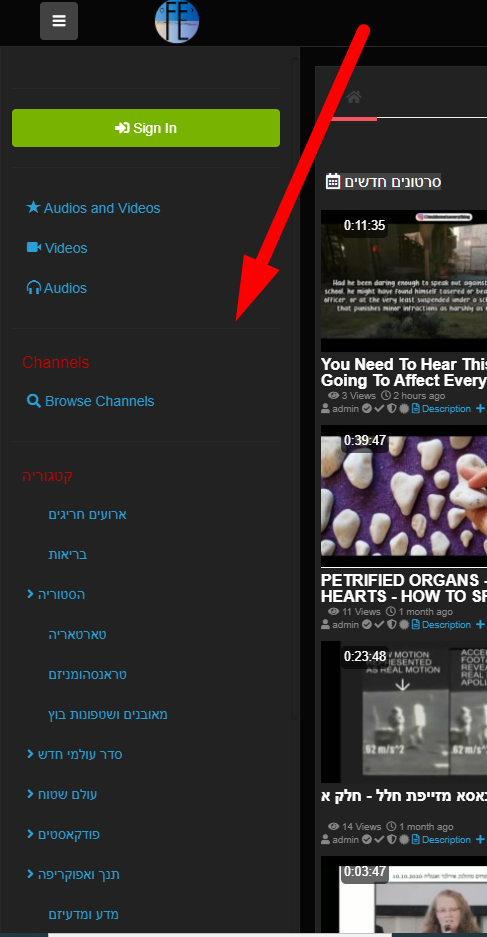Expand the סדר עולמי חדש category chevron
The width and height of the screenshot is (487, 937).
pos(30,754)
